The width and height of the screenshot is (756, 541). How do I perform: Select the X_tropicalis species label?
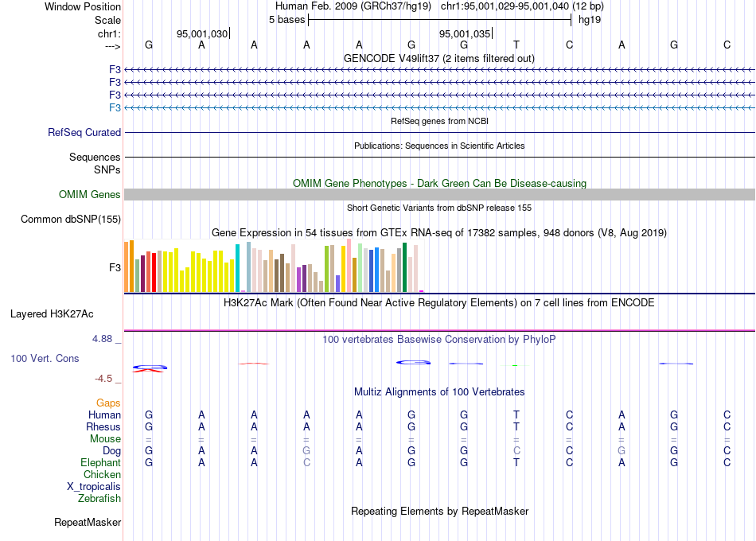tap(94, 487)
